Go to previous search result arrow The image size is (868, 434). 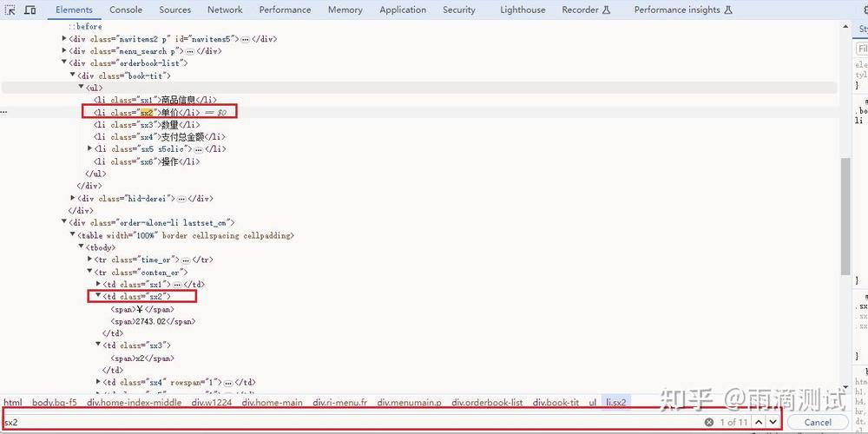click(758, 422)
